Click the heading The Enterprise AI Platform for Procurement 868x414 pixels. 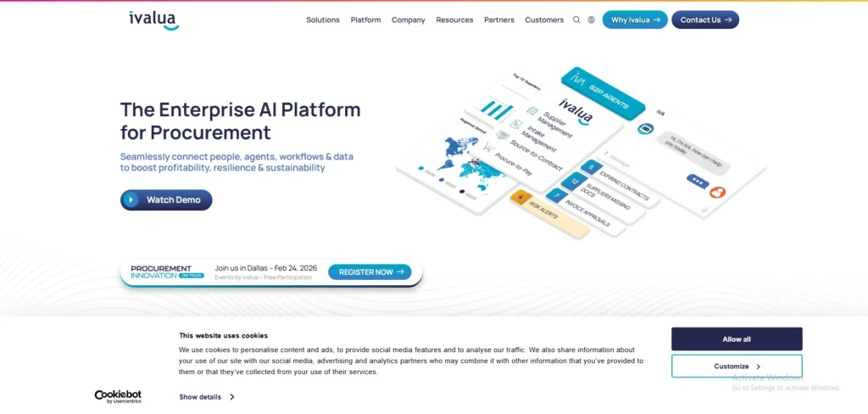click(x=240, y=120)
